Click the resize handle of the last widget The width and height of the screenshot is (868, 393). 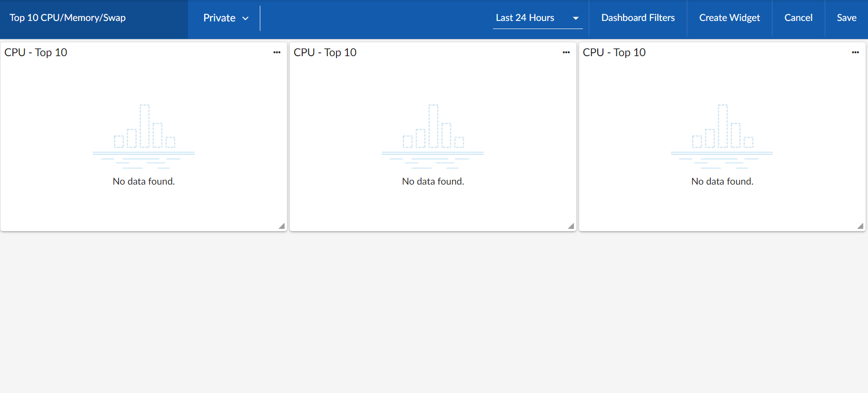point(860,226)
